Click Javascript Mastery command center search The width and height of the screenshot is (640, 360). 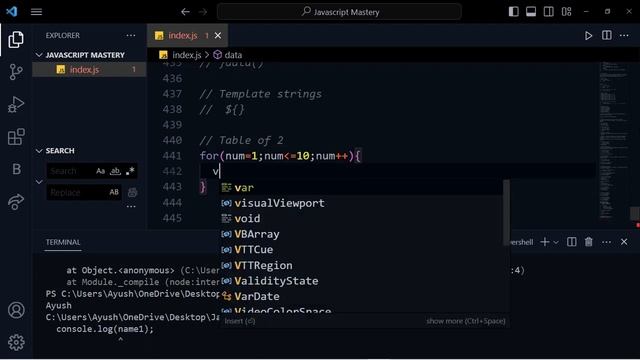(x=339, y=12)
